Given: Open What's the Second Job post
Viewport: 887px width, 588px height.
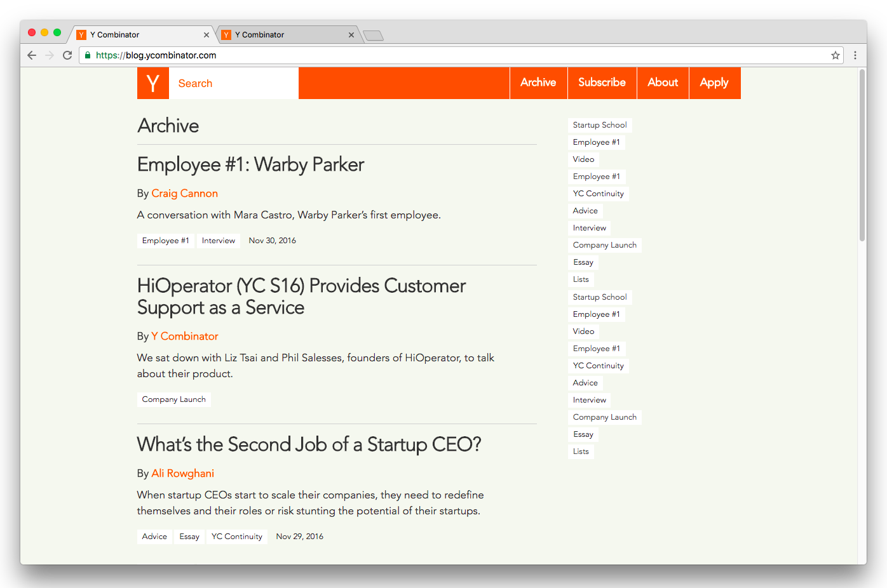Looking at the screenshot, I should pos(309,444).
